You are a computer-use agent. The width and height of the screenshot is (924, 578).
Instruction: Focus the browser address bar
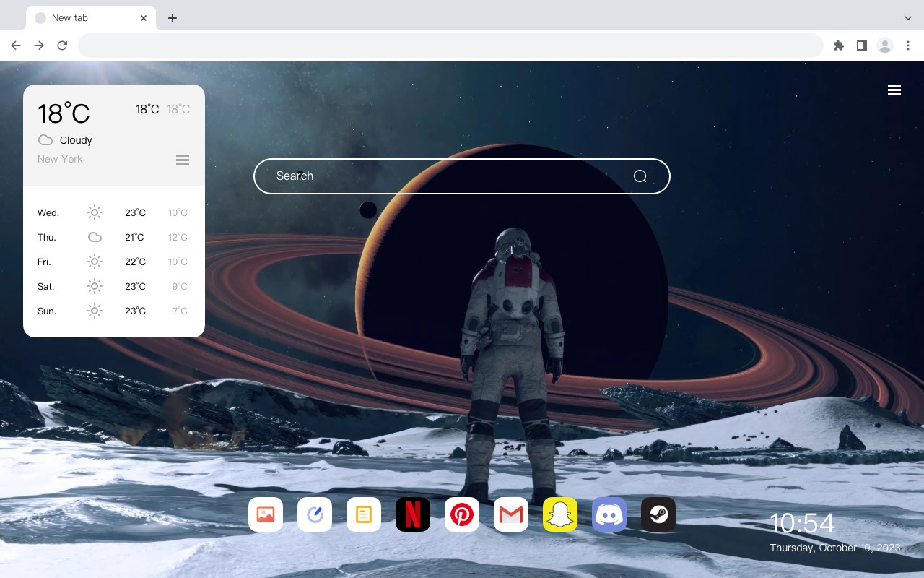[450, 46]
